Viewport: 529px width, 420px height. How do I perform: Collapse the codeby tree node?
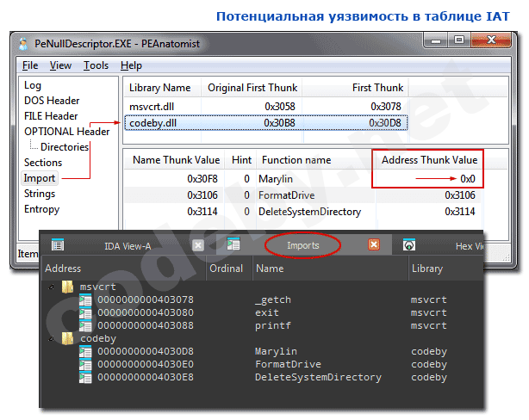point(51,339)
